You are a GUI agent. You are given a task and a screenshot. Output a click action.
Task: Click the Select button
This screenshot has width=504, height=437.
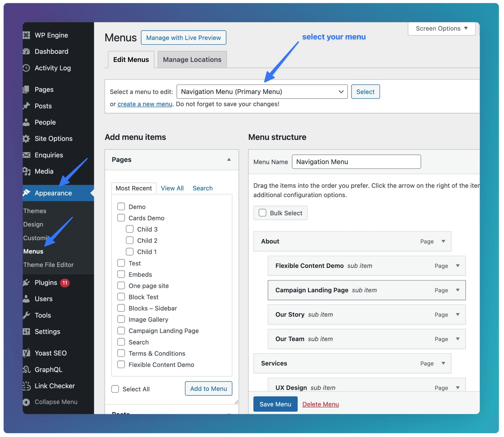(365, 92)
